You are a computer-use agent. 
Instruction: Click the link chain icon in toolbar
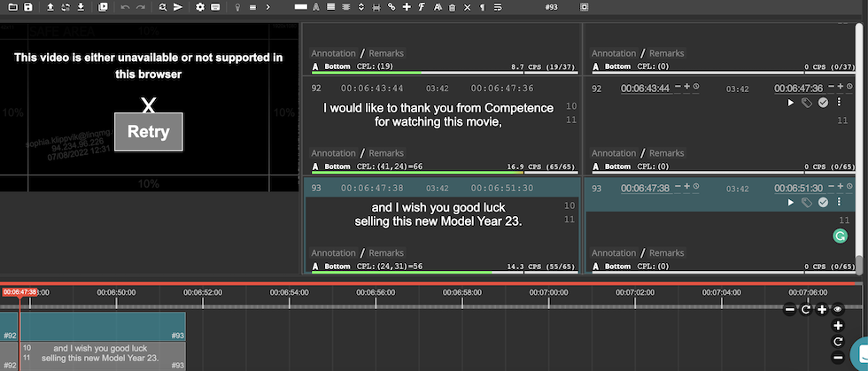(391, 7)
